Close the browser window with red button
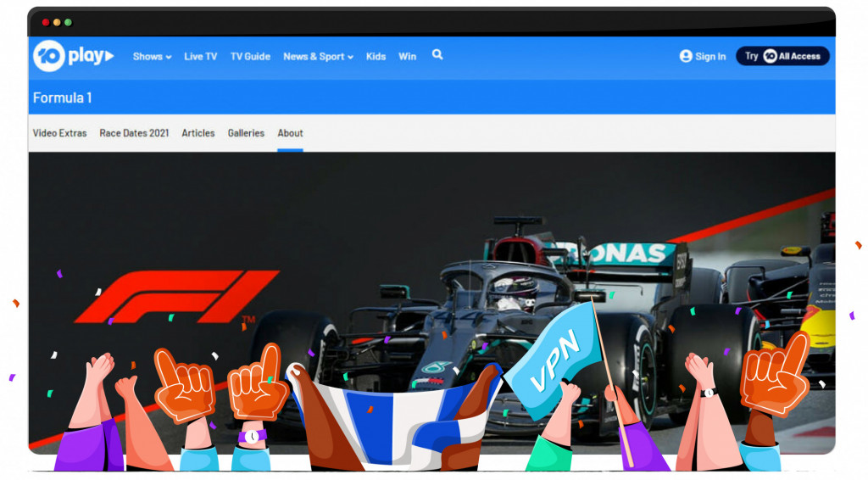Viewport: 868px width, 480px height. tap(46, 22)
